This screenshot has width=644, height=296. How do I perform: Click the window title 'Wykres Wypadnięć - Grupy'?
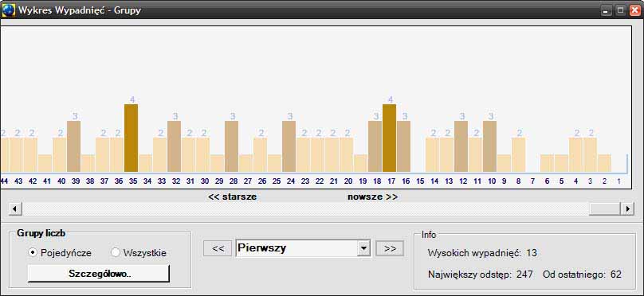pos(79,10)
